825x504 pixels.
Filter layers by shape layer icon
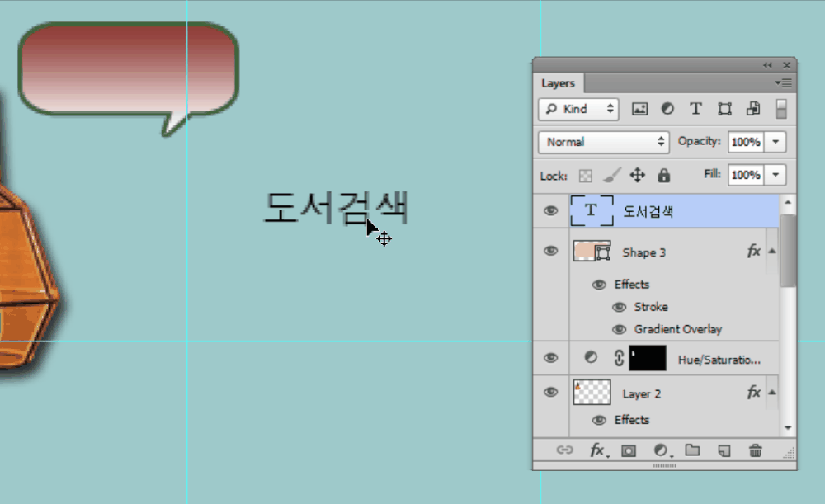pyautogui.click(x=724, y=109)
